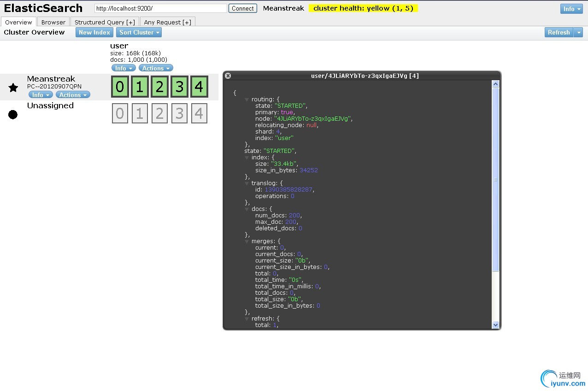Click the num_docs value 200
Screen dimensions: 588x391
coord(295,216)
